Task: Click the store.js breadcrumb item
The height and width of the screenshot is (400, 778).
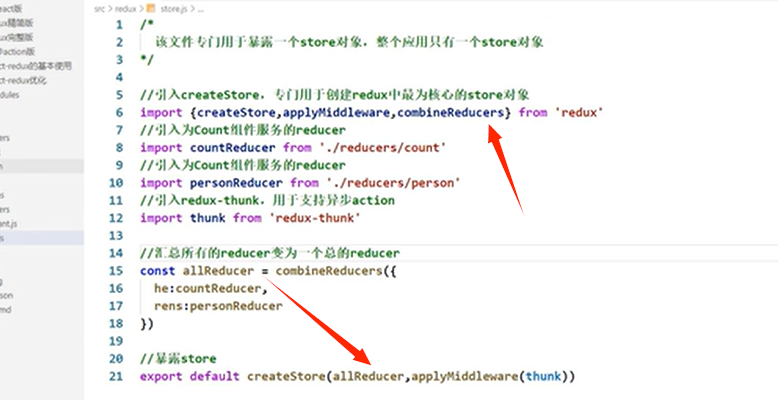Action: coord(173,8)
